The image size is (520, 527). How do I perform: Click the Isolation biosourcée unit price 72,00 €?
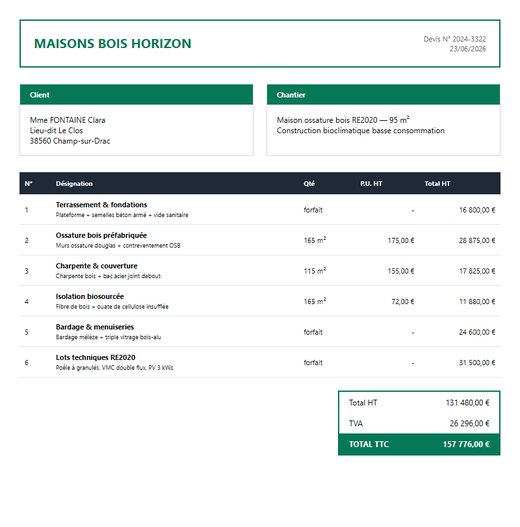(403, 301)
